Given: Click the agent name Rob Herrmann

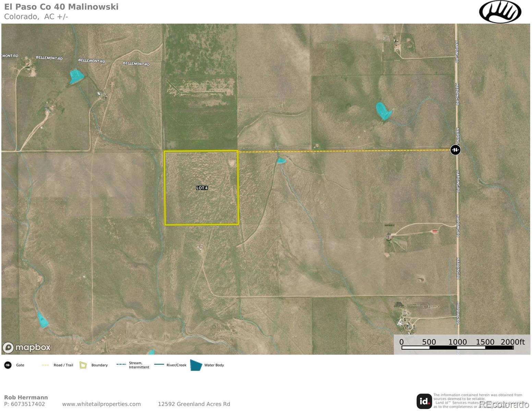Looking at the screenshot, I should pyautogui.click(x=26, y=397).
